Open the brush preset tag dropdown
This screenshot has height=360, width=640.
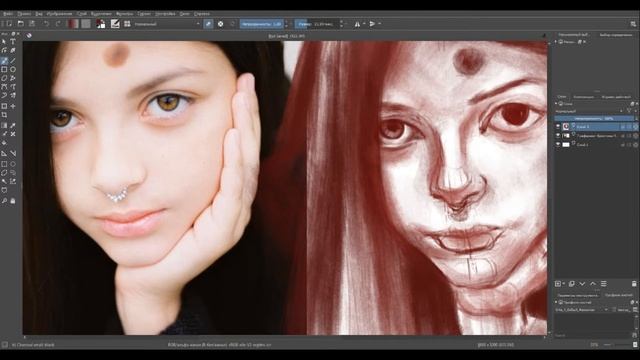tap(582, 310)
